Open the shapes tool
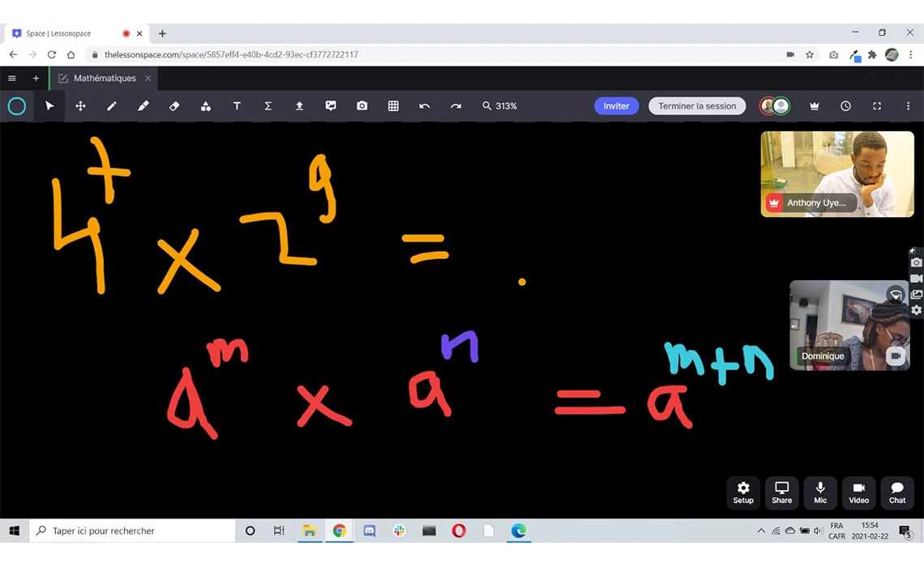This screenshot has height=567, width=924. click(x=206, y=106)
